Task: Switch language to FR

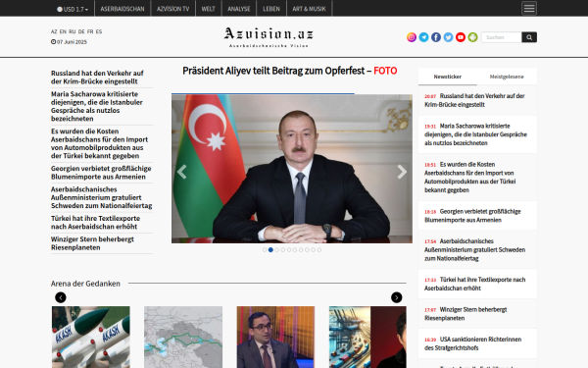Action: (x=90, y=31)
